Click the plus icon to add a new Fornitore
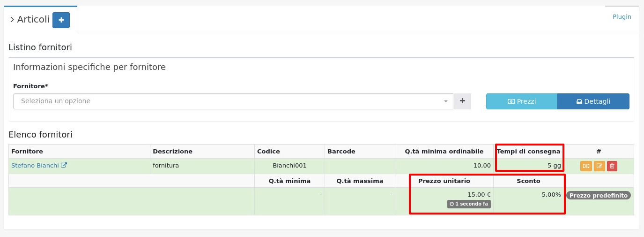 [462, 101]
